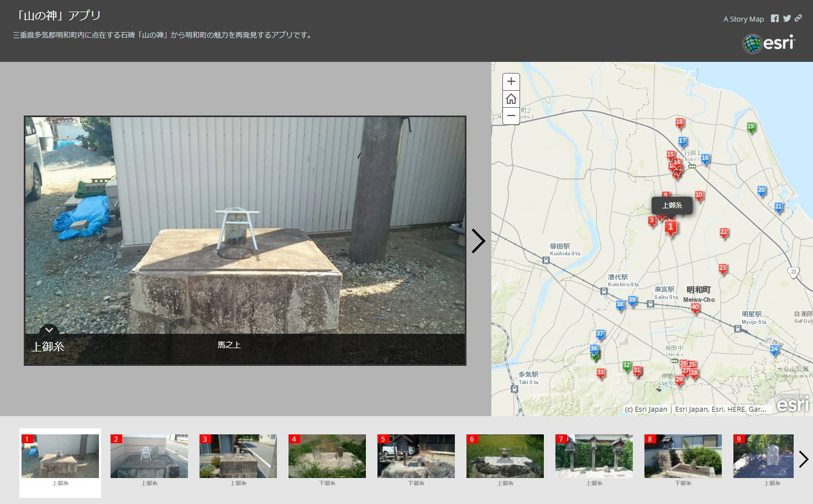Open thumbnail 9 in the carousel
The height and width of the screenshot is (504, 813).
tap(763, 456)
